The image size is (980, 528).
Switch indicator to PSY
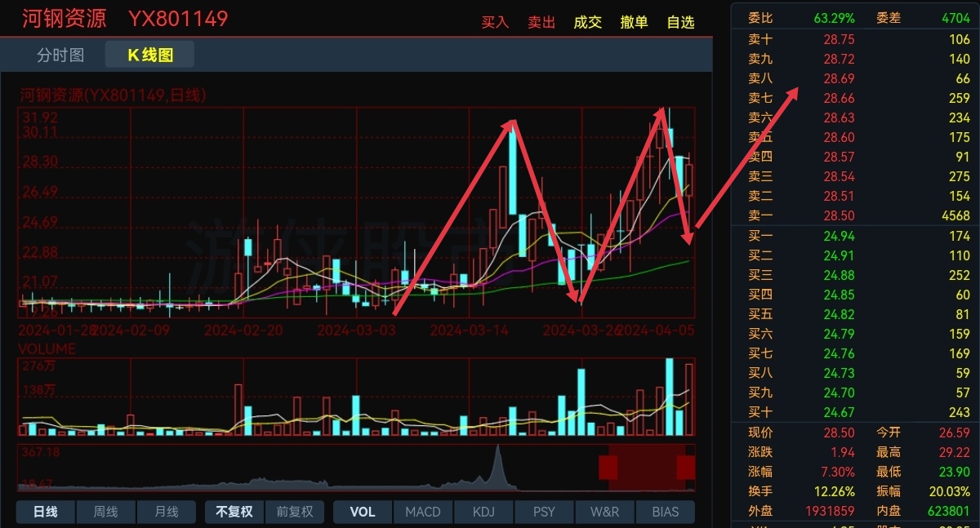click(544, 512)
